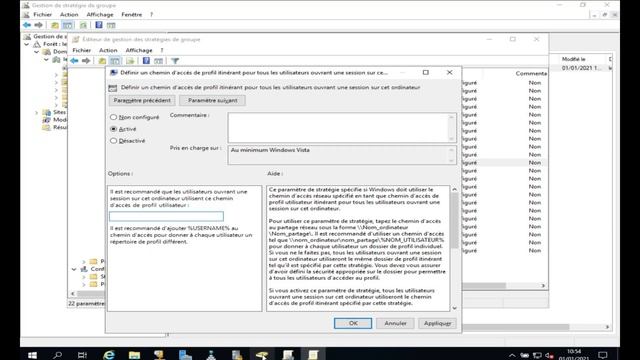640x360 pixels.
Task: Toggle action pane icon in Gestion de stratégie toolbar
Action: point(111,25)
